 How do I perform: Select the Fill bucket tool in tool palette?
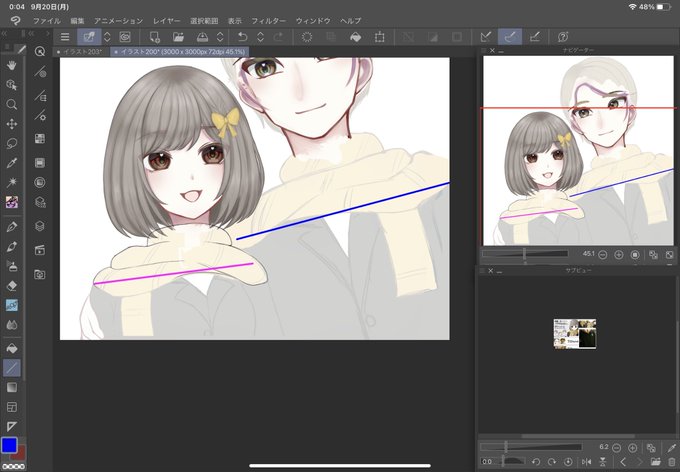[12, 348]
